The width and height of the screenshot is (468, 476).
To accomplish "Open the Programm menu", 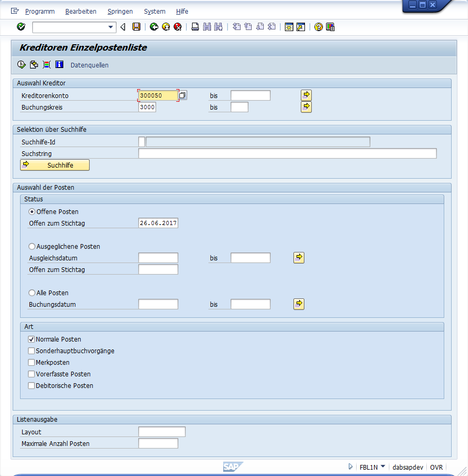I will point(40,11).
